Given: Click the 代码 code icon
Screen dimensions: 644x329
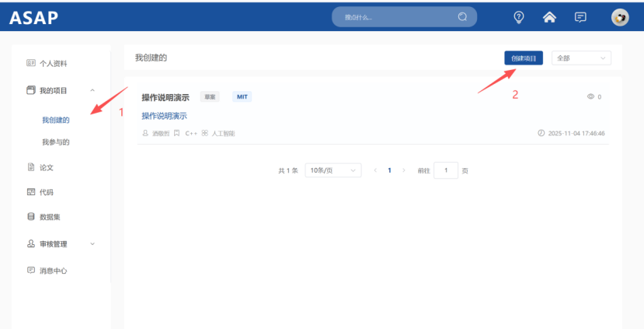Looking at the screenshot, I should (x=31, y=191).
